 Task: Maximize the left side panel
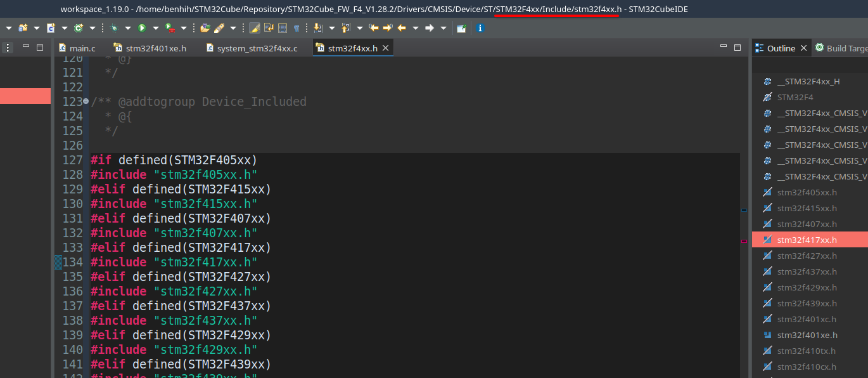coord(40,47)
